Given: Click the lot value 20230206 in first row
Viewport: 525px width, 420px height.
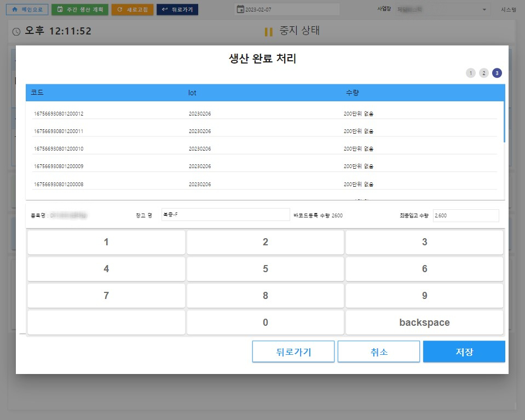Looking at the screenshot, I should click(x=200, y=114).
